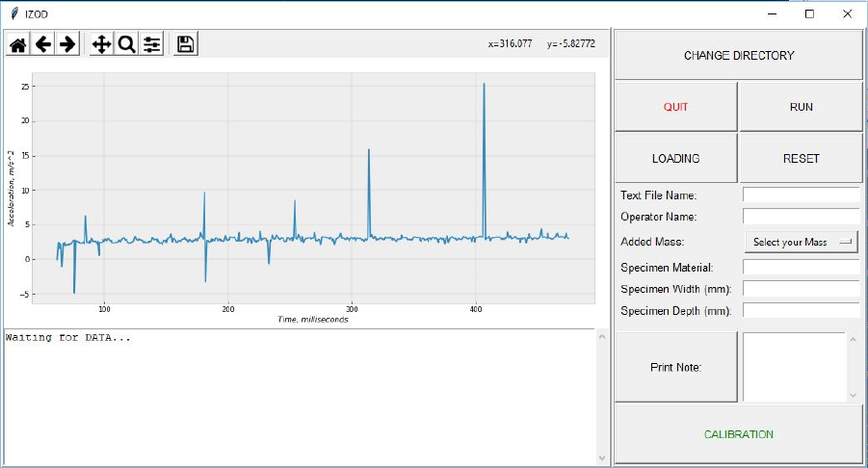The image size is (868, 468).
Task: Focus the Text File Name field
Action: pos(801,195)
